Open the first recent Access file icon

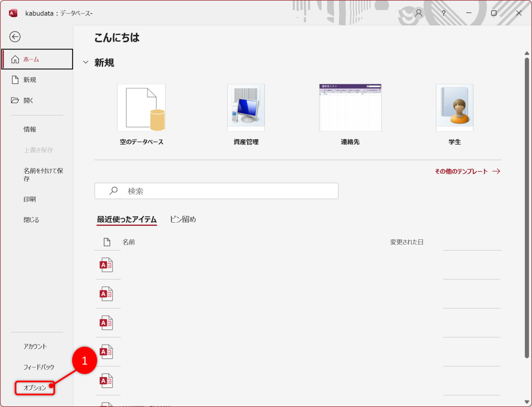[x=106, y=265]
